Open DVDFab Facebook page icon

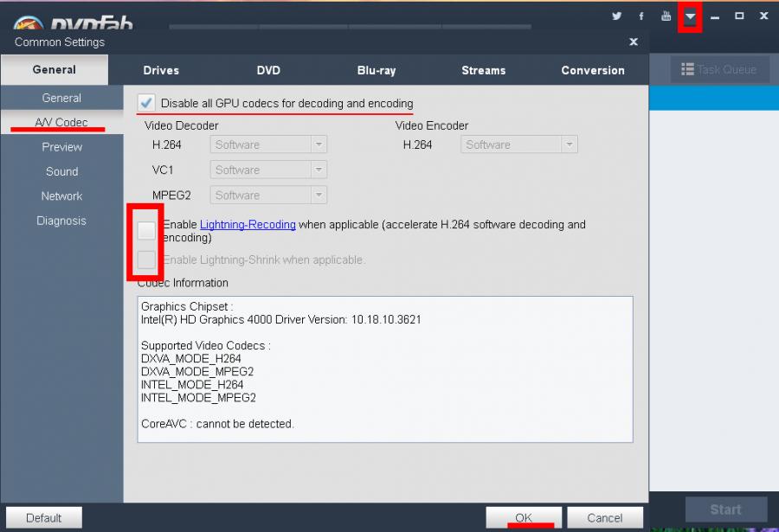(641, 16)
